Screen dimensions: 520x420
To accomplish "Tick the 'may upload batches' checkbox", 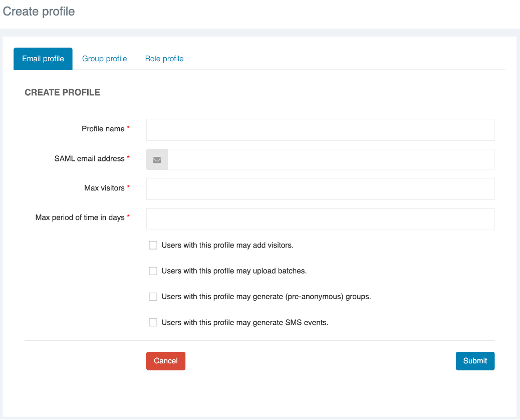I will tap(153, 271).
